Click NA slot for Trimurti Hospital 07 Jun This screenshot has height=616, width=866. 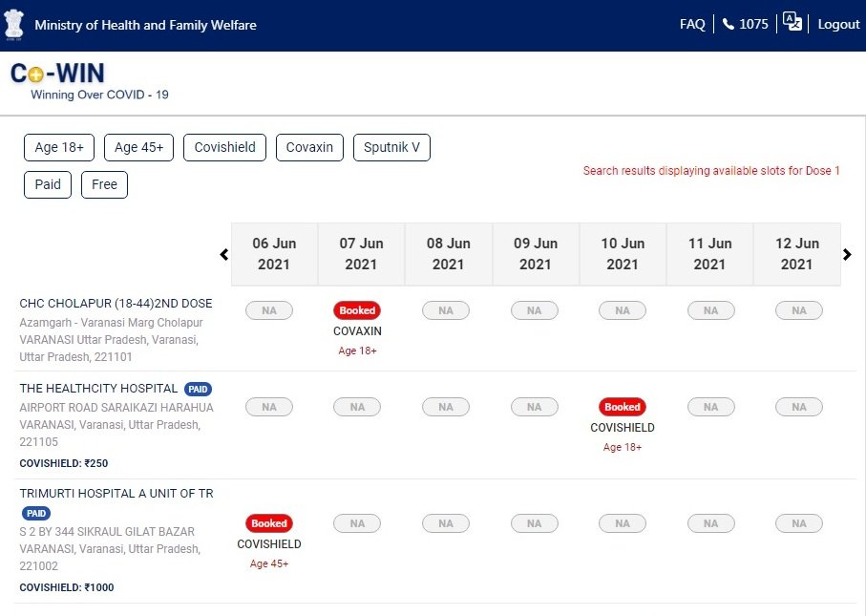[357, 523]
